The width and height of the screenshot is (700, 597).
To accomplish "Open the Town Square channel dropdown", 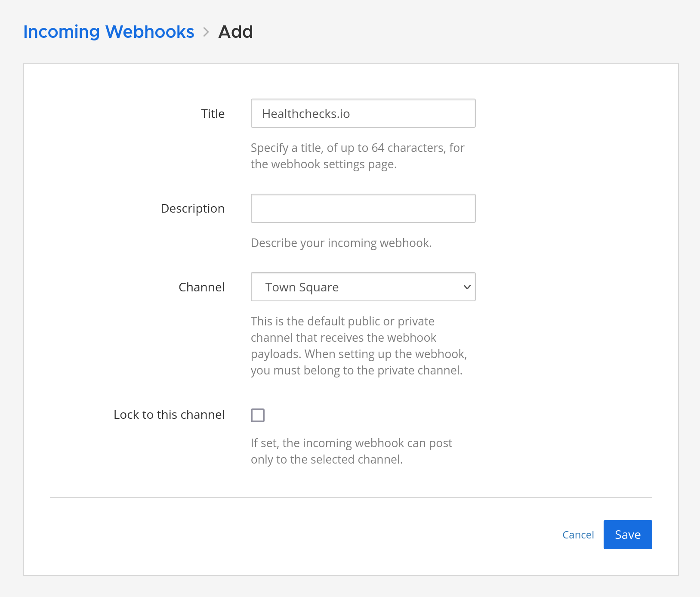I will tap(363, 287).
